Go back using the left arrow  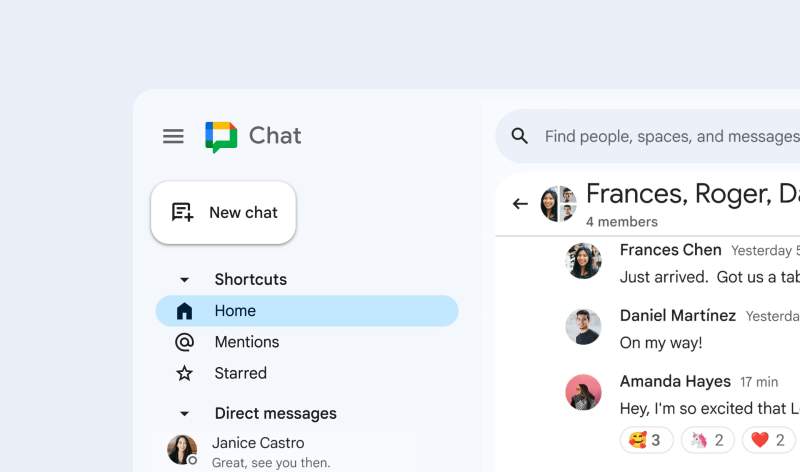pyautogui.click(x=520, y=204)
